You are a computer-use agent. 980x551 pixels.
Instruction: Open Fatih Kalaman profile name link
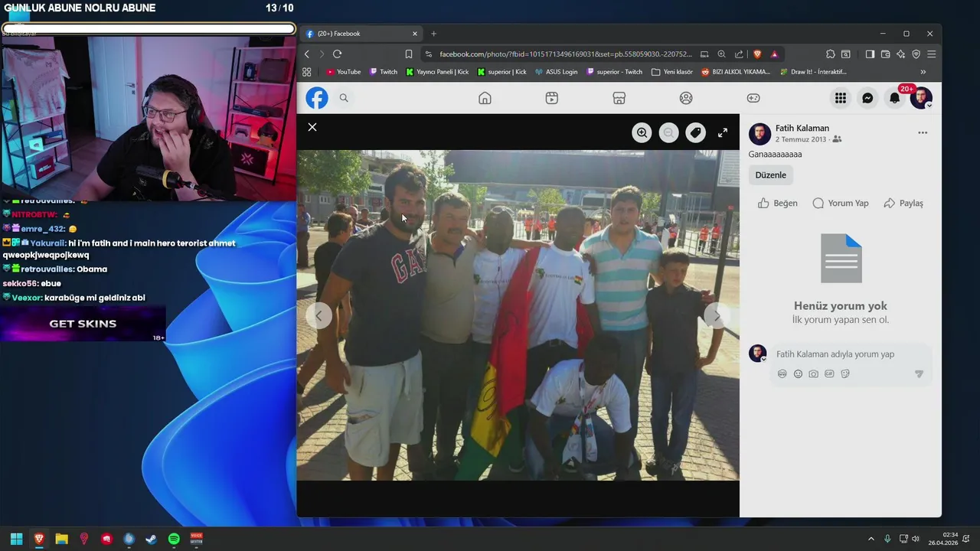pos(802,128)
